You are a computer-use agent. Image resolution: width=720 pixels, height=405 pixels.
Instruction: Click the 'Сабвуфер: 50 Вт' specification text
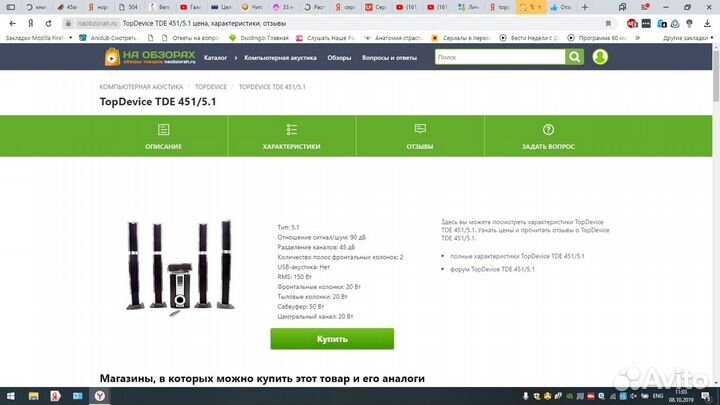pos(300,306)
